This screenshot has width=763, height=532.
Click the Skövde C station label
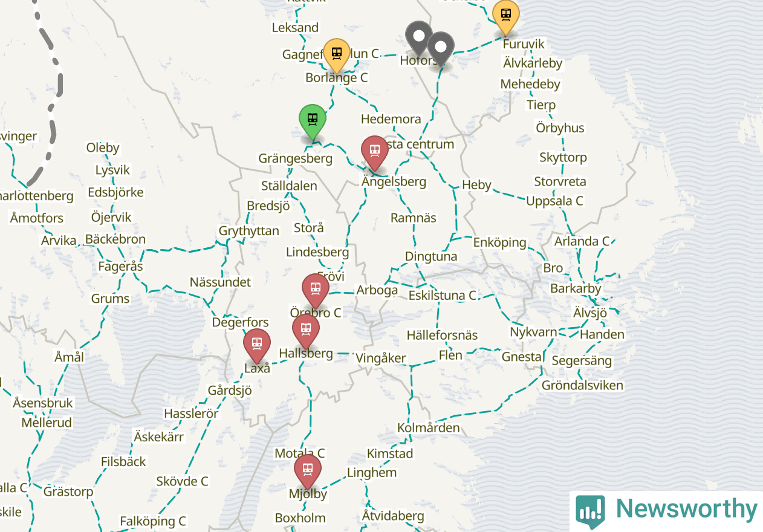point(182,481)
